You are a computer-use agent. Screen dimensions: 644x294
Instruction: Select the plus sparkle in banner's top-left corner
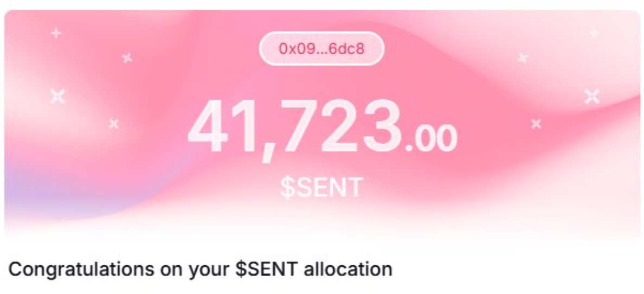56,34
